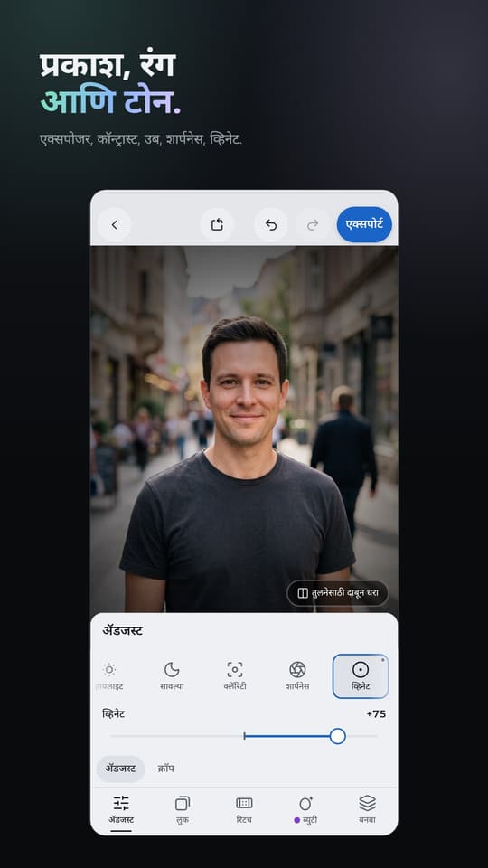Viewport: 488px width, 868px height.
Task: Tap the तुलनेसाठी दाबून धरा compare pill
Action: click(x=337, y=593)
